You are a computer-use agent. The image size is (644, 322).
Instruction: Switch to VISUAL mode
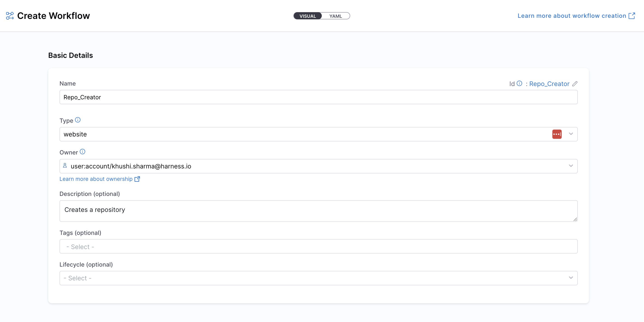(308, 16)
